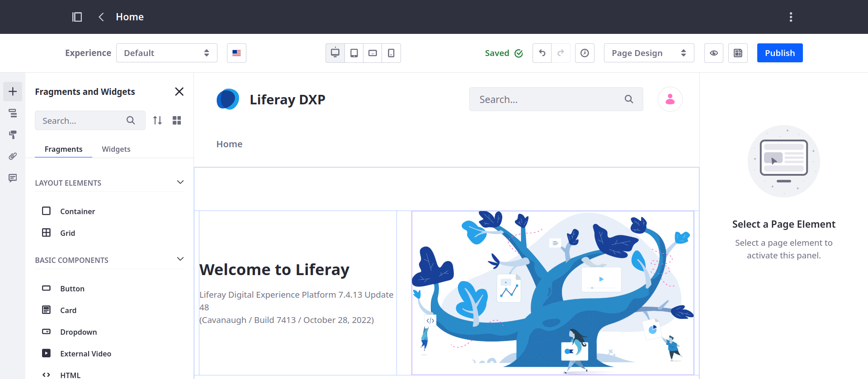868x379 pixels.
Task: Open the convert to template icon
Action: tap(738, 53)
